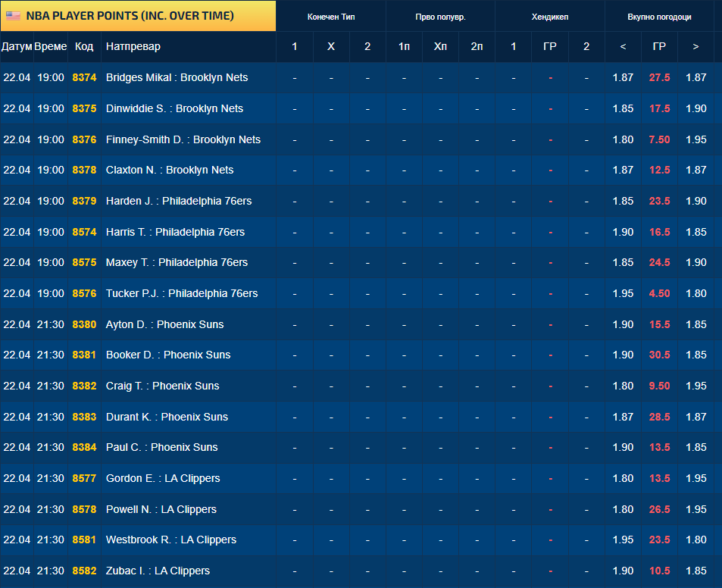This screenshot has height=588, width=722.
Task: Click 12.5 line for Claxton N.
Action: pos(659,170)
